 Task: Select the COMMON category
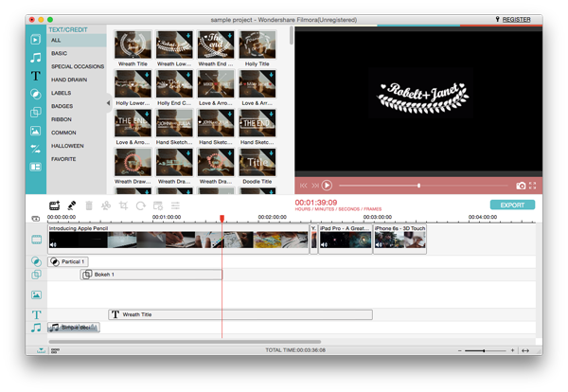77,133
